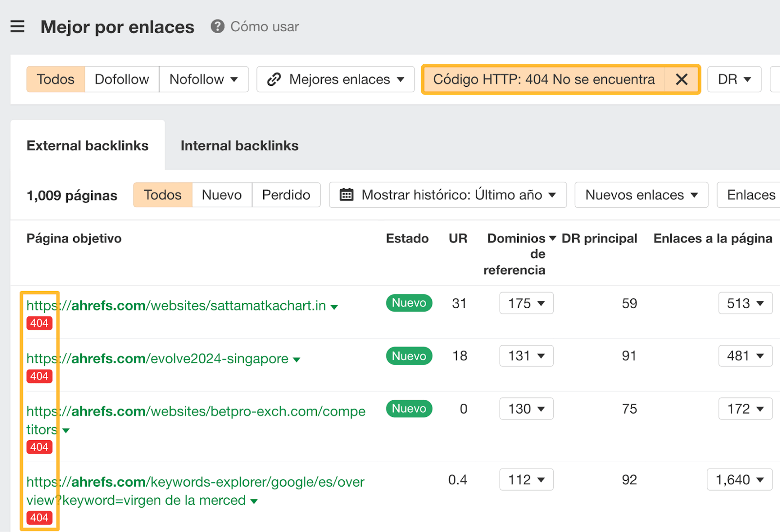The image size is (780, 532).
Task: Switch to Perdido backlinks view
Action: coord(286,195)
